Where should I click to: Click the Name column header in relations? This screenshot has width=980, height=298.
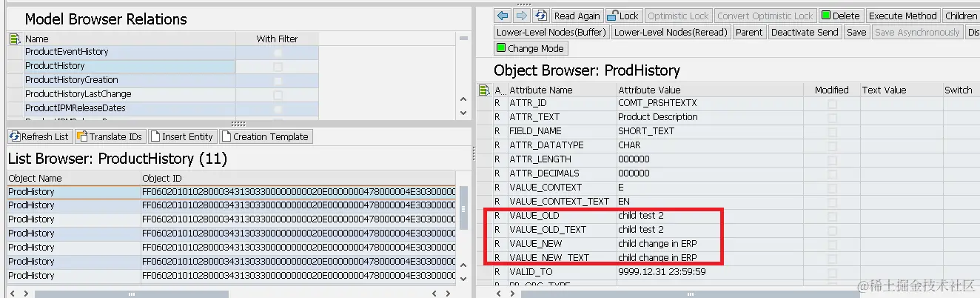tap(130, 39)
